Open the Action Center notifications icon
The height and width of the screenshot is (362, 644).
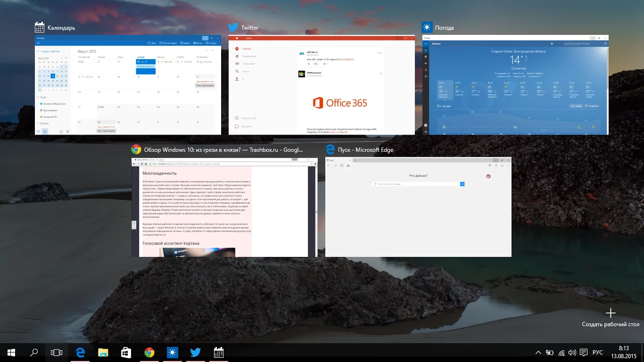point(583,352)
